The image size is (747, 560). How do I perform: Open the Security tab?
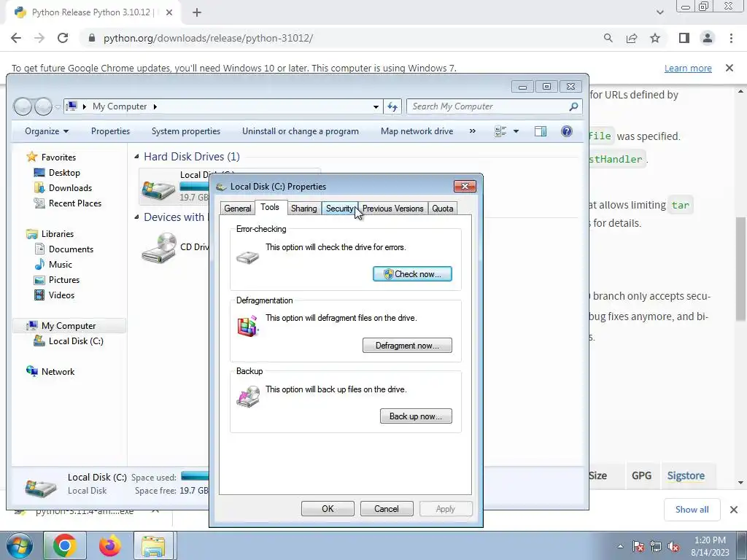point(340,209)
